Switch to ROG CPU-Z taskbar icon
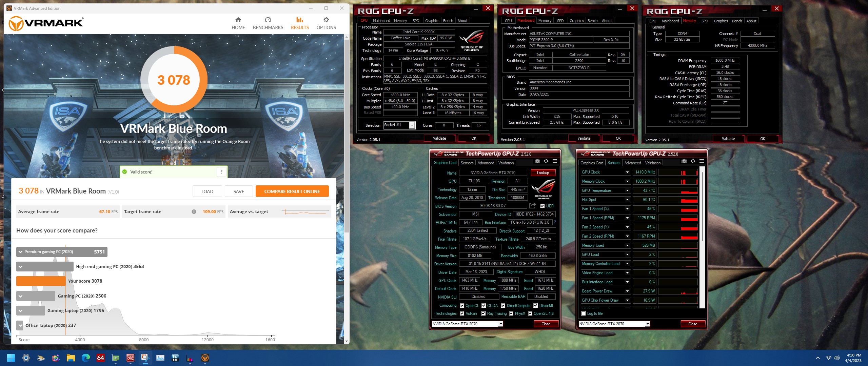The width and height of the screenshot is (868, 366). point(131,358)
